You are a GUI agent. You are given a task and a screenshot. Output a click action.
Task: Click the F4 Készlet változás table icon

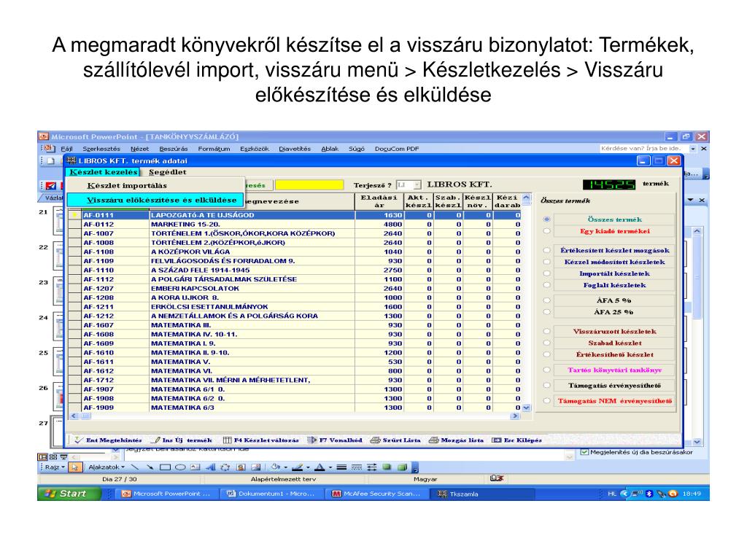click(228, 440)
